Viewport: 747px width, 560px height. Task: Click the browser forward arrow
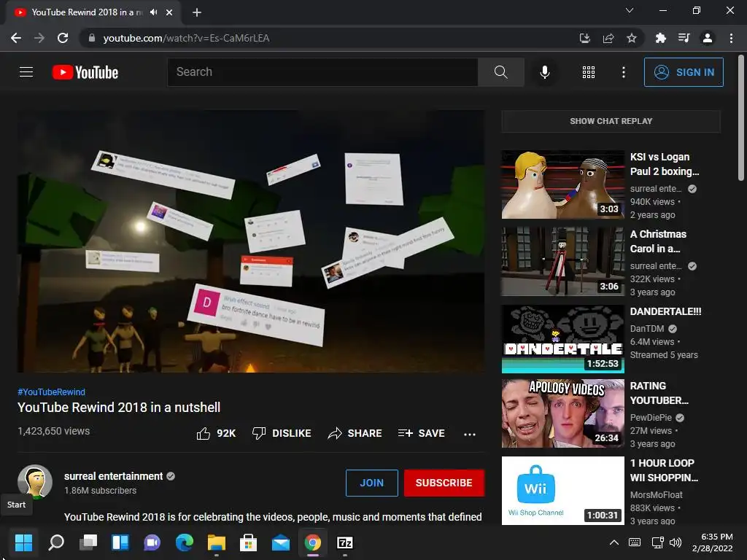click(39, 38)
